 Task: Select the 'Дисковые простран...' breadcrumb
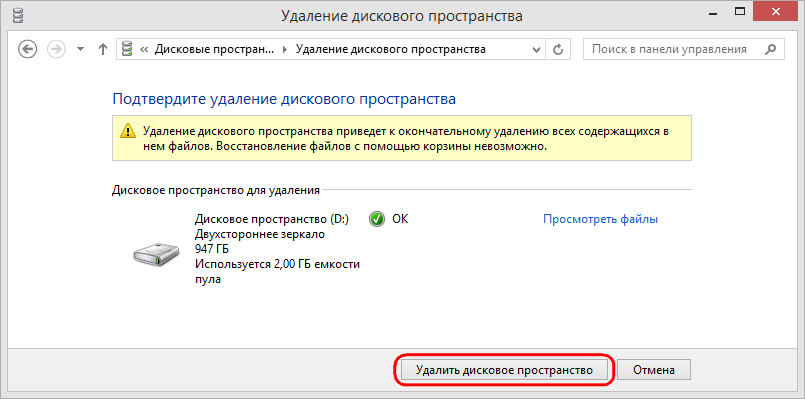pos(215,49)
